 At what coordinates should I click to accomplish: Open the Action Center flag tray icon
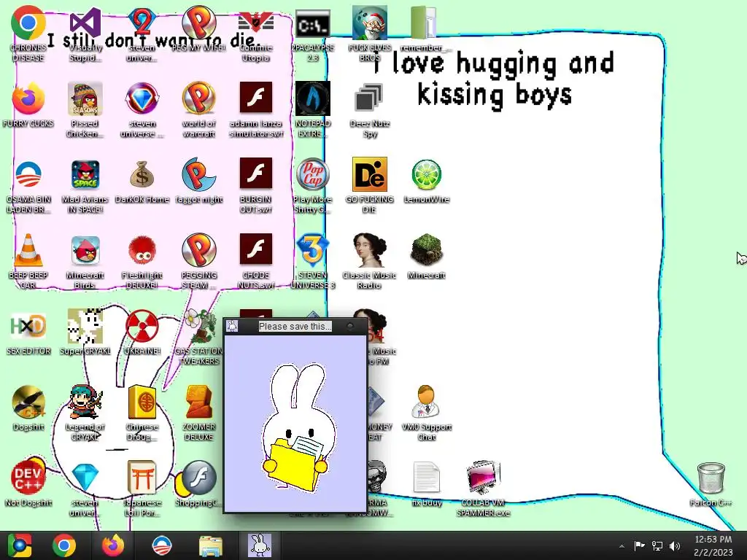639,545
